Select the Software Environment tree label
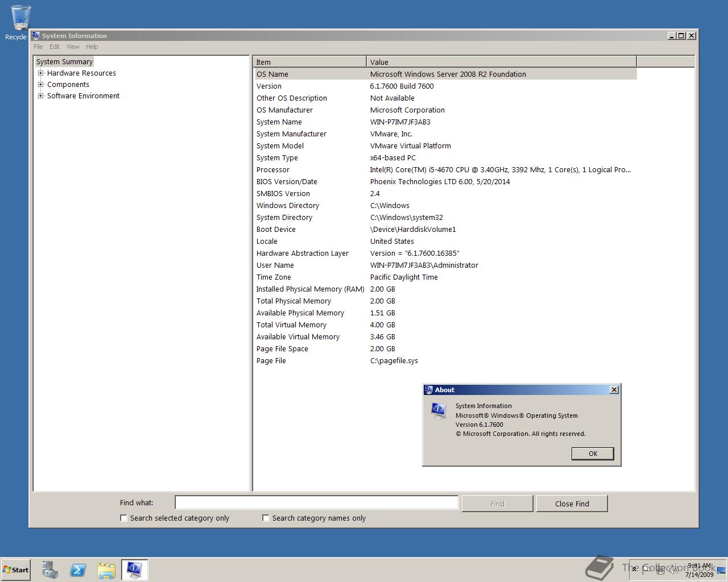Viewport: 728px width, 582px height. 83,95
